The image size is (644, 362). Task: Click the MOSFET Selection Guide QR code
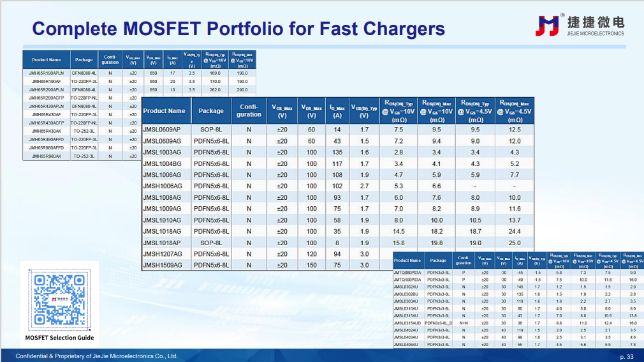pyautogui.click(x=59, y=300)
